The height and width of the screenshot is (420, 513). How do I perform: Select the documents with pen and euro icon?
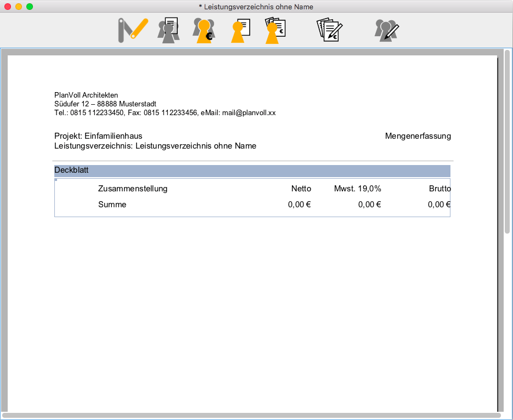[x=329, y=30]
